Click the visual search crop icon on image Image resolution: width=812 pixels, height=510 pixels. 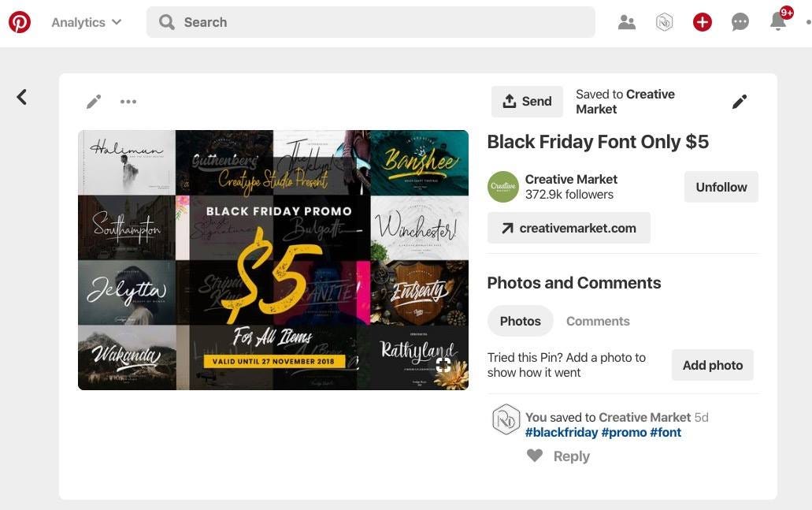click(443, 364)
